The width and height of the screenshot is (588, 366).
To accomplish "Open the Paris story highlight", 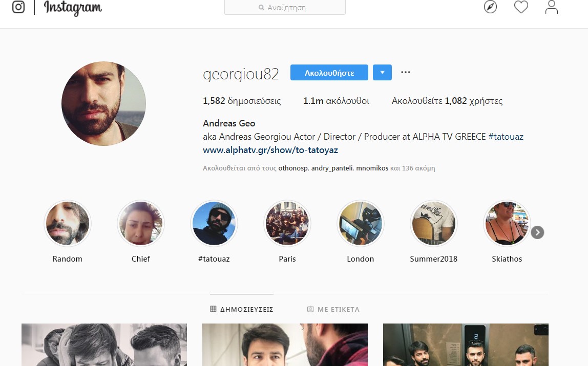I will coord(287,224).
